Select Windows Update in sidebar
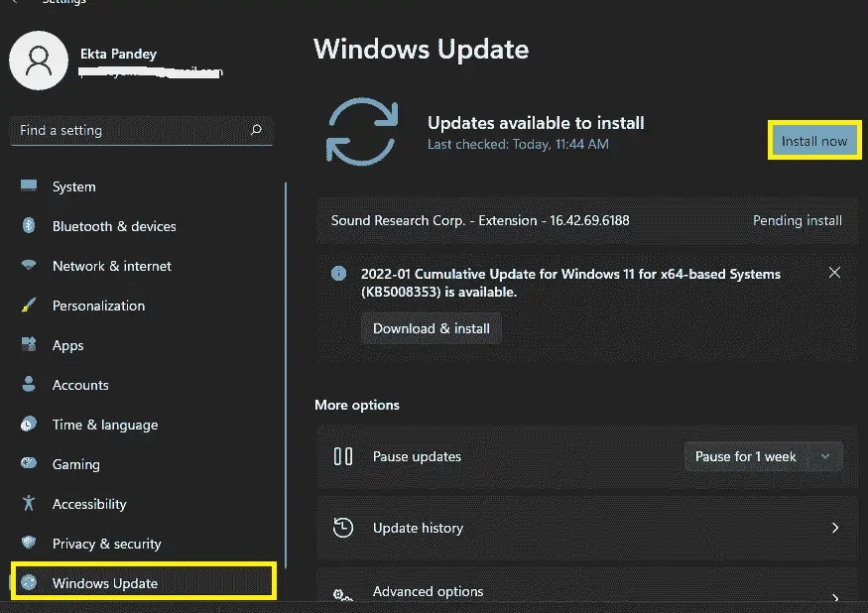This screenshot has height=613, width=868. point(144,581)
